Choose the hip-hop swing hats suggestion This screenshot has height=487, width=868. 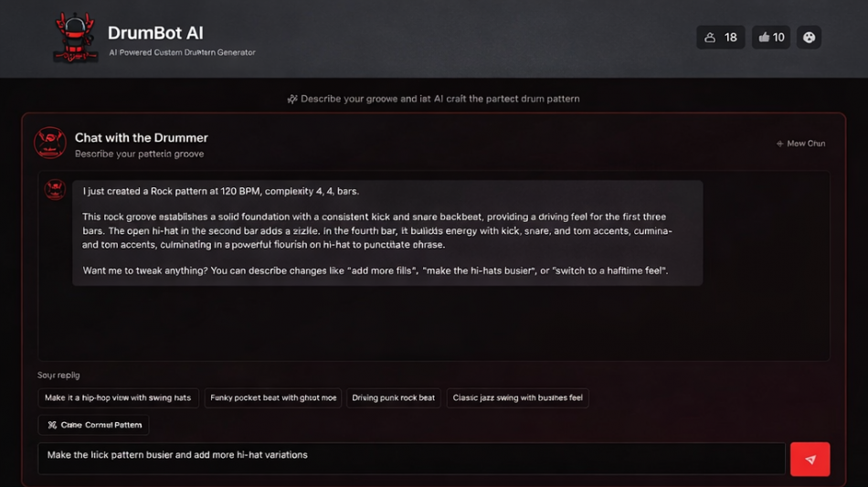click(118, 398)
